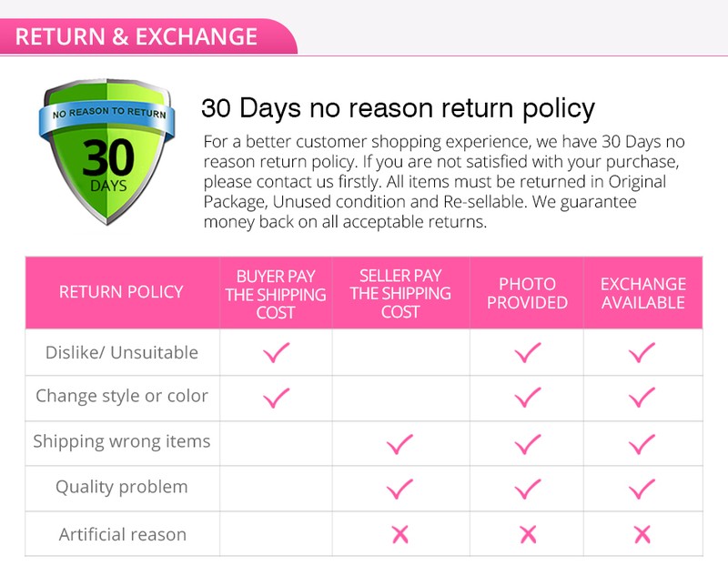The image size is (728, 586).
Task: Select the Quality problem row label
Action: point(121,487)
